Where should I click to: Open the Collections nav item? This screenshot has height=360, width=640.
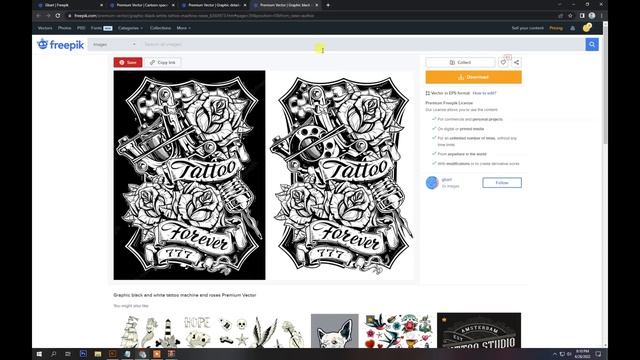point(160,28)
